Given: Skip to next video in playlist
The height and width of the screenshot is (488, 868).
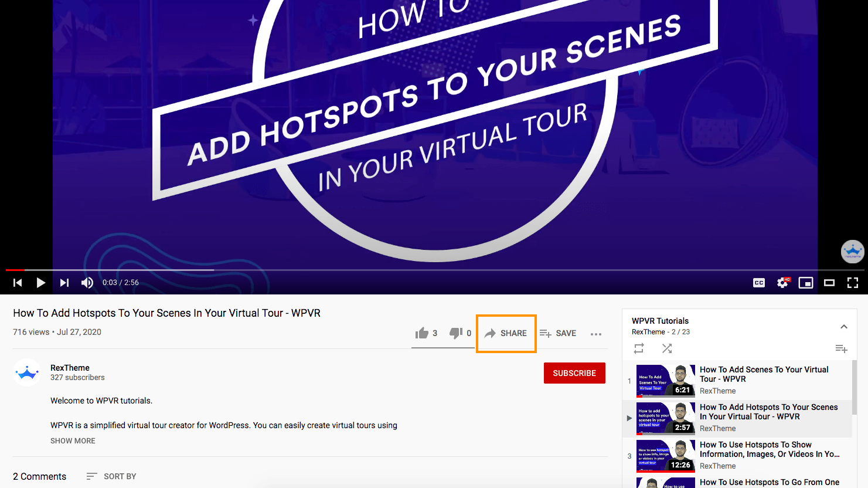Looking at the screenshot, I should pyautogui.click(x=64, y=283).
